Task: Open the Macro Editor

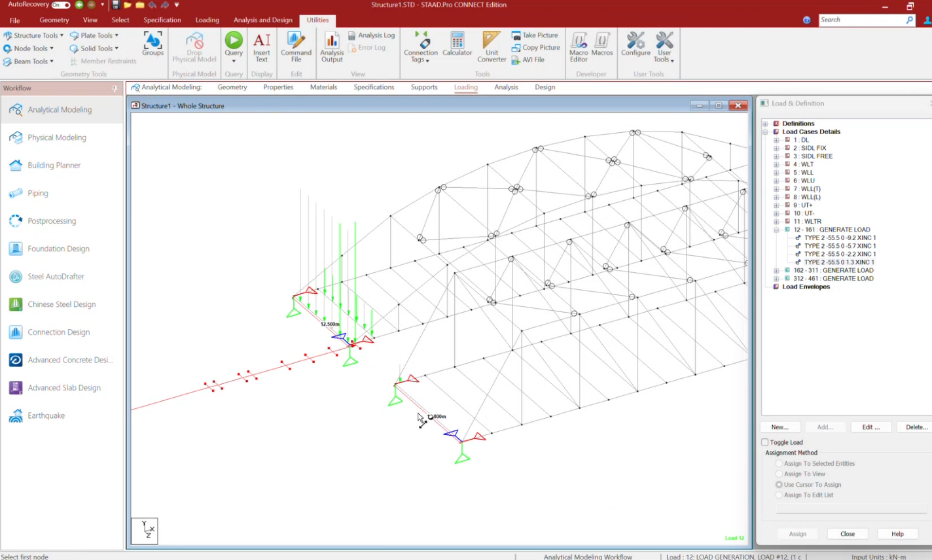Action: [579, 47]
